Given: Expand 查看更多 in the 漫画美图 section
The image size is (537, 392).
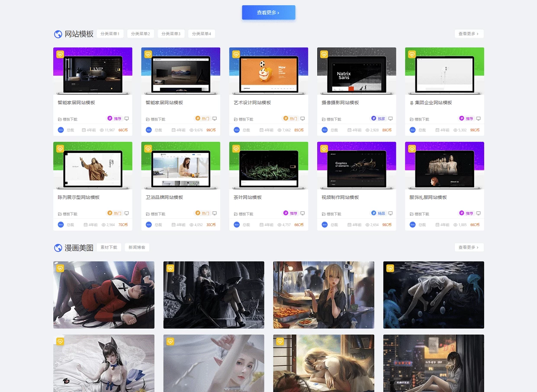Looking at the screenshot, I should [x=469, y=247].
